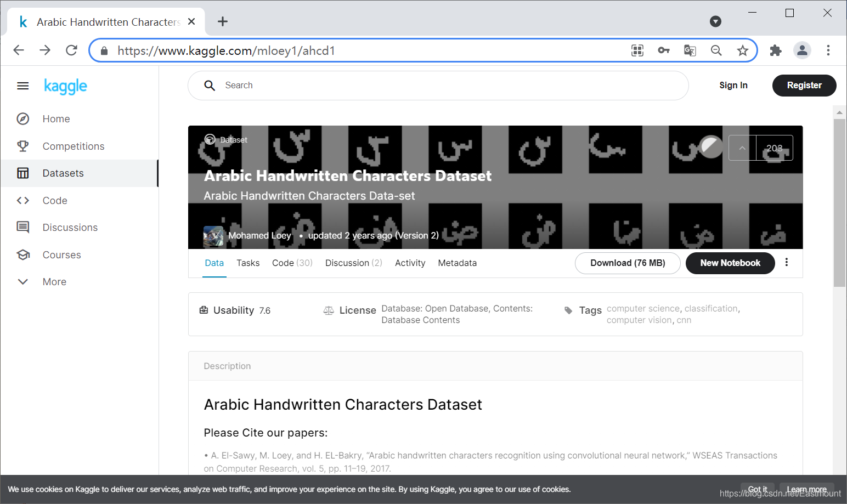Bookmark this page with the star icon
Screen dimensions: 847x504
[743, 50]
